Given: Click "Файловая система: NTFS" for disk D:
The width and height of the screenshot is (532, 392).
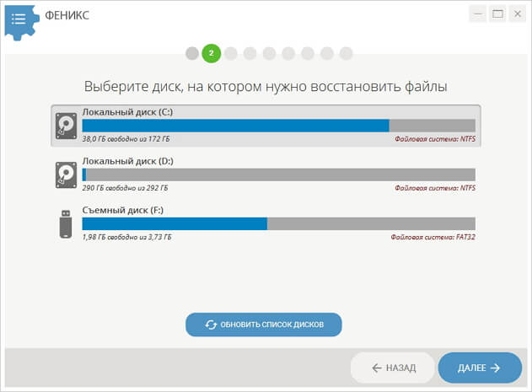Looking at the screenshot, I should (x=435, y=188).
